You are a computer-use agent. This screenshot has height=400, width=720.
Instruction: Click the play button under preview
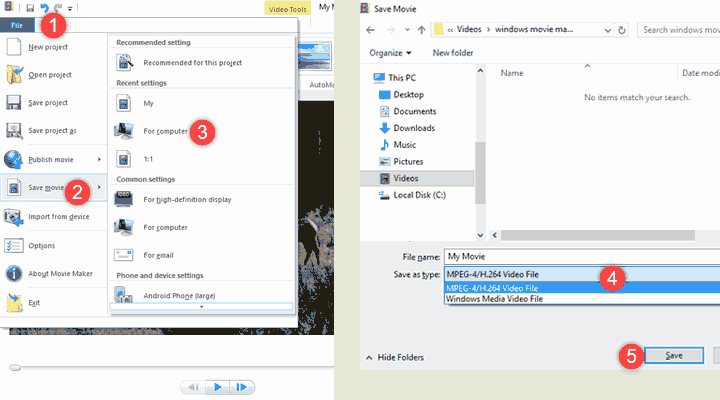(218, 387)
